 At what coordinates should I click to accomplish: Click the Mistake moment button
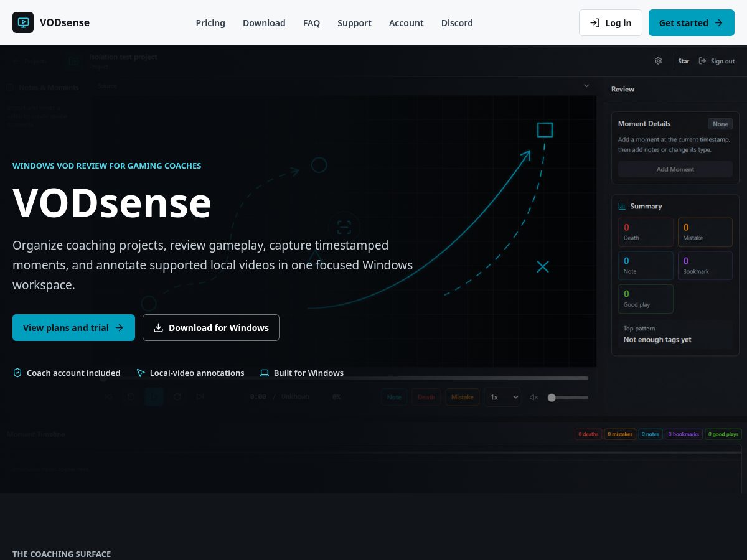(x=463, y=397)
